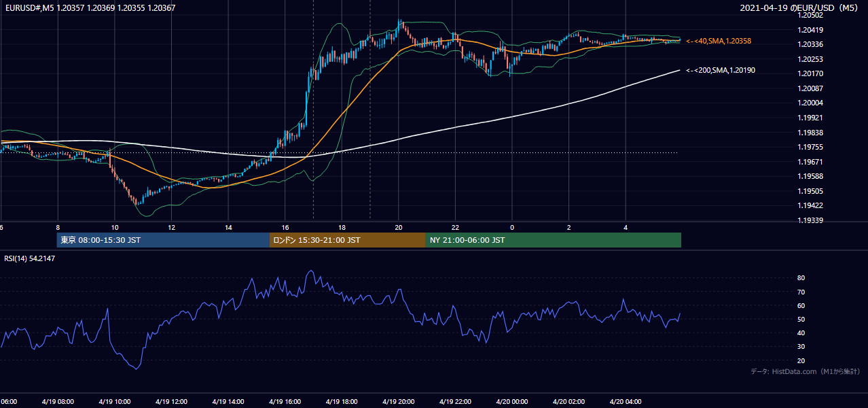Click the bottom time axis label 4/19 20:00

(x=399, y=402)
